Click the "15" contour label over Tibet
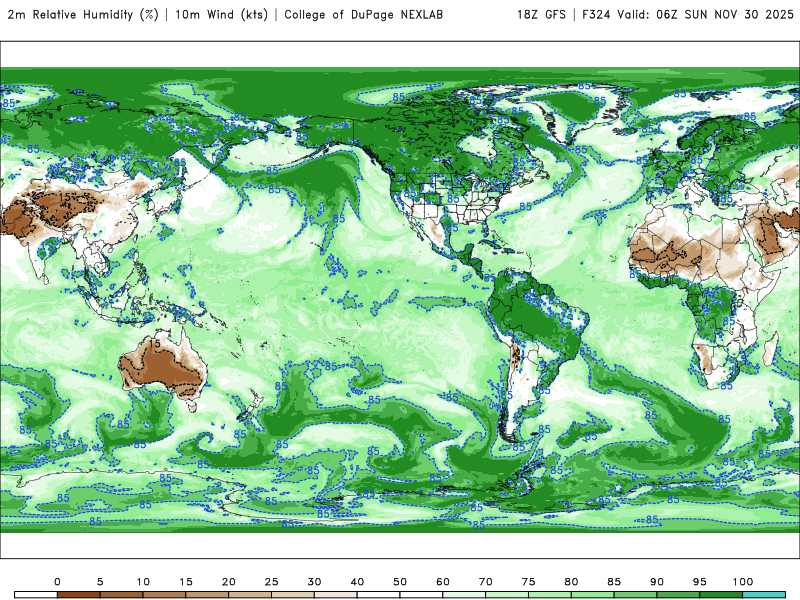 click(65, 196)
